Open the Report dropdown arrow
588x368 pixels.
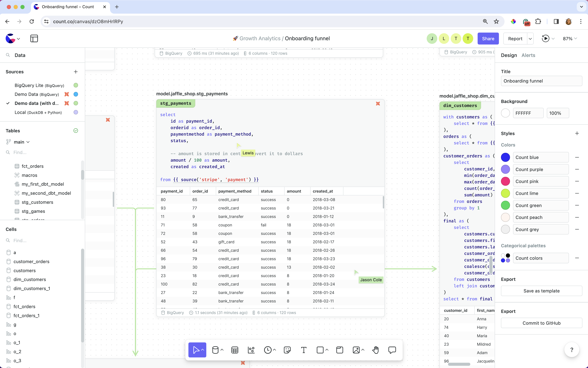pos(530,39)
